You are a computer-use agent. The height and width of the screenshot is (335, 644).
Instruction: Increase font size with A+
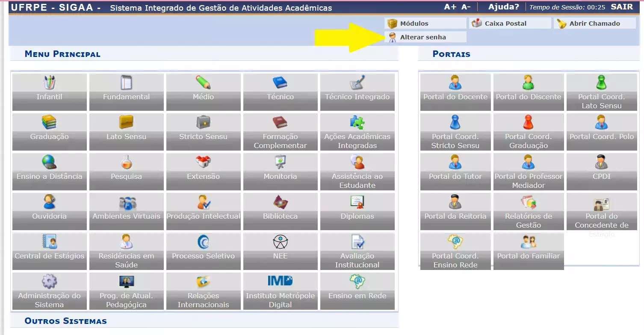(450, 7)
